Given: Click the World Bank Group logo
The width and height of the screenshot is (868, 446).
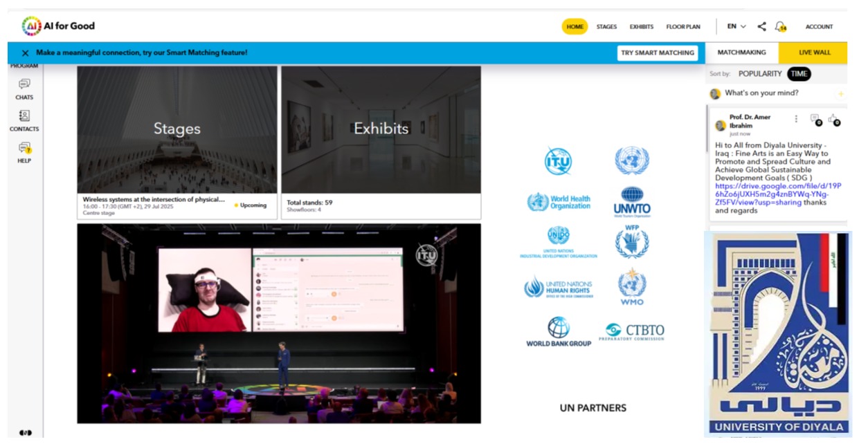Looking at the screenshot, I should pos(559,332).
